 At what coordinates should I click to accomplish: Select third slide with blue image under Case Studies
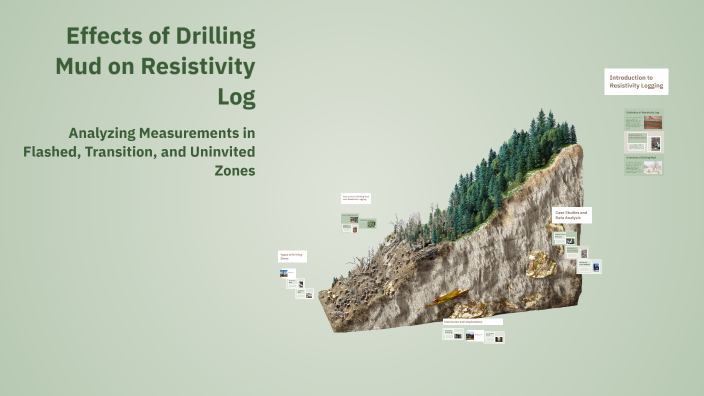click(590, 267)
